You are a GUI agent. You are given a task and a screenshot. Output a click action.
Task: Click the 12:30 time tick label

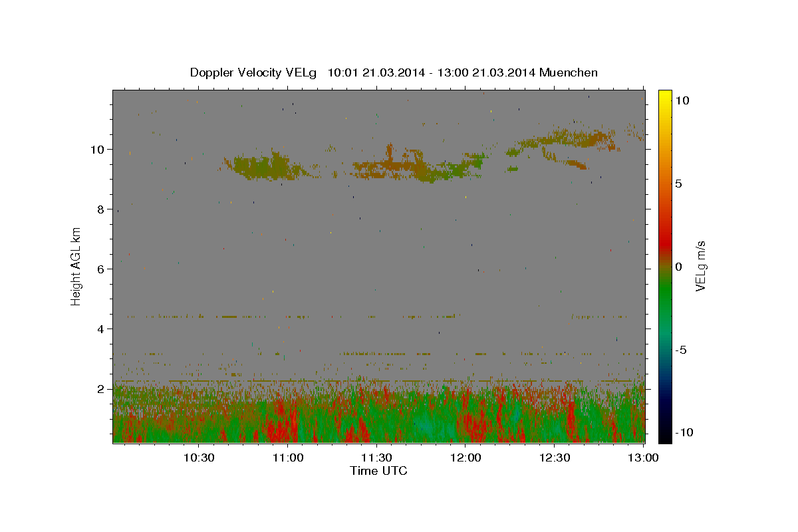tap(554, 458)
